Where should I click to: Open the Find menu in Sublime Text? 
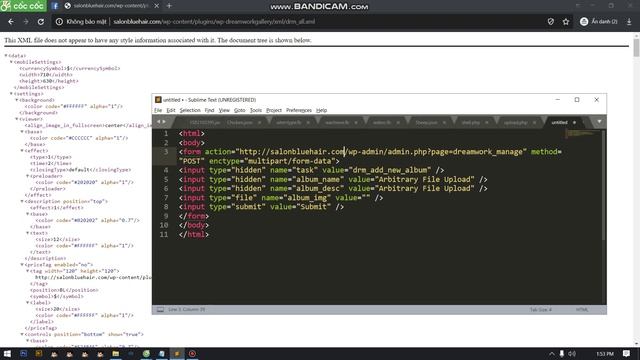209,110
